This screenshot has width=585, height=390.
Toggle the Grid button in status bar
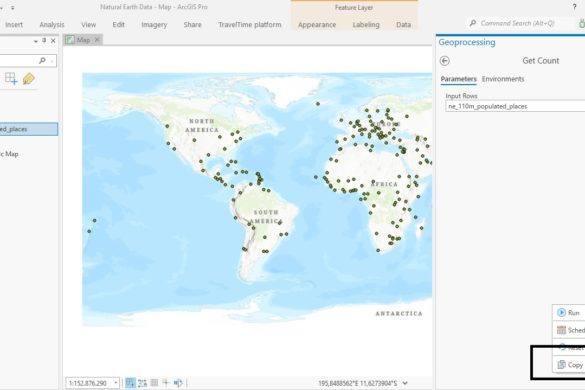(154, 383)
